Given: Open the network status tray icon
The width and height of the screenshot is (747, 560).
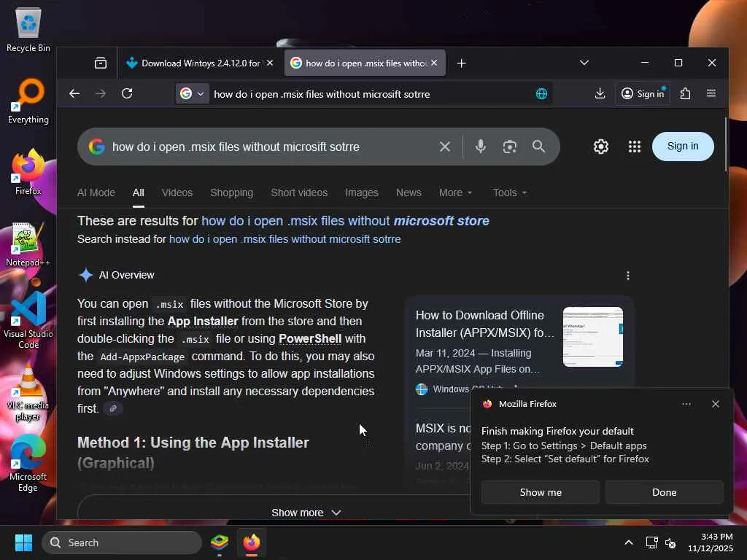Looking at the screenshot, I should [651, 542].
